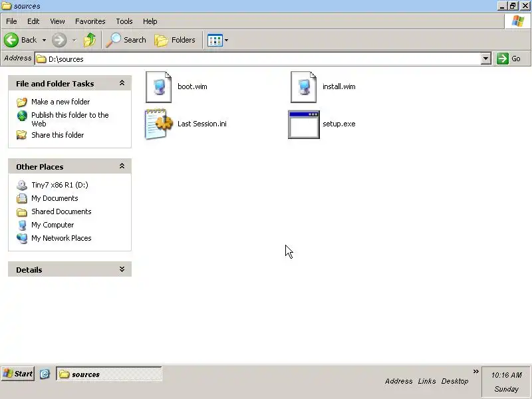Click the D: drive disc icon
This screenshot has height=399, width=532.
(22, 185)
